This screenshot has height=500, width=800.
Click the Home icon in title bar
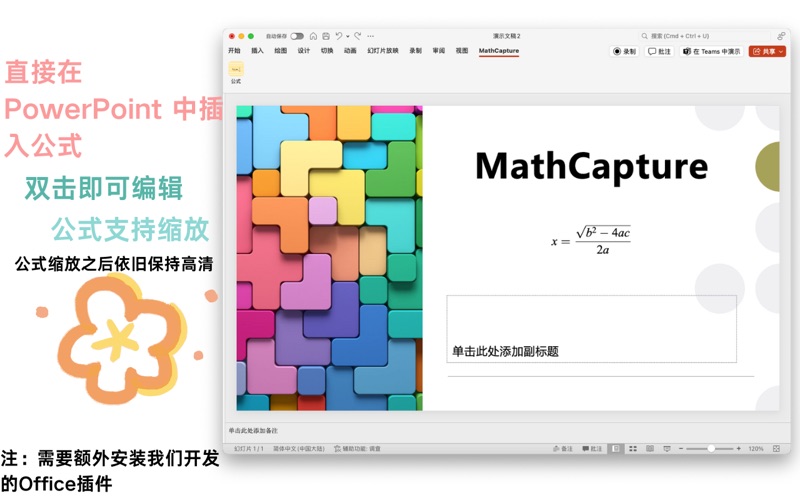(x=313, y=36)
